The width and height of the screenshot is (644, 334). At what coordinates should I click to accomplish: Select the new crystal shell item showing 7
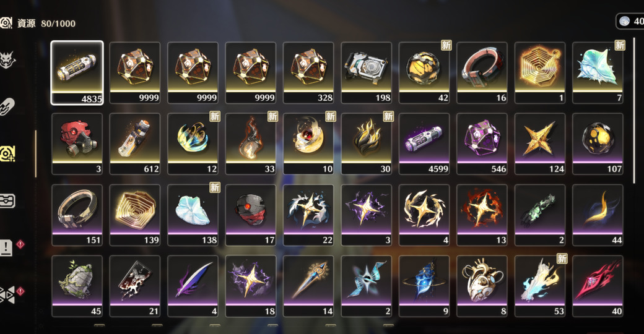point(598,72)
